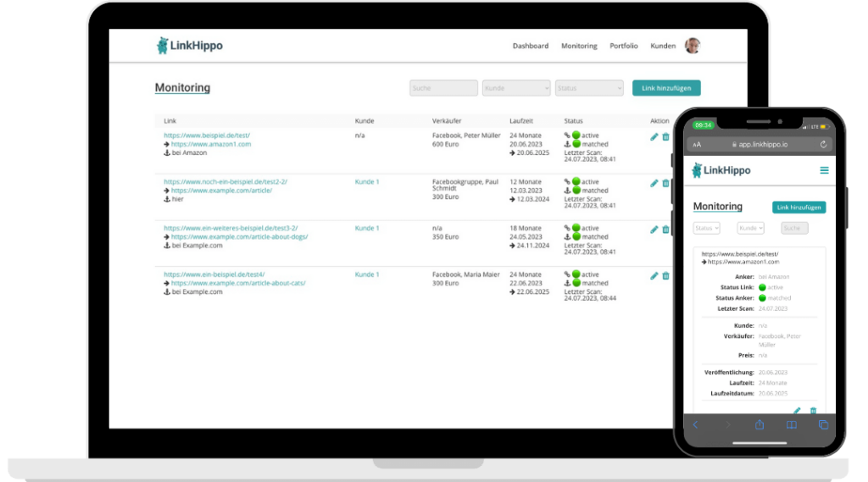Expand the Status filter dropdown on desktop

[x=589, y=88]
